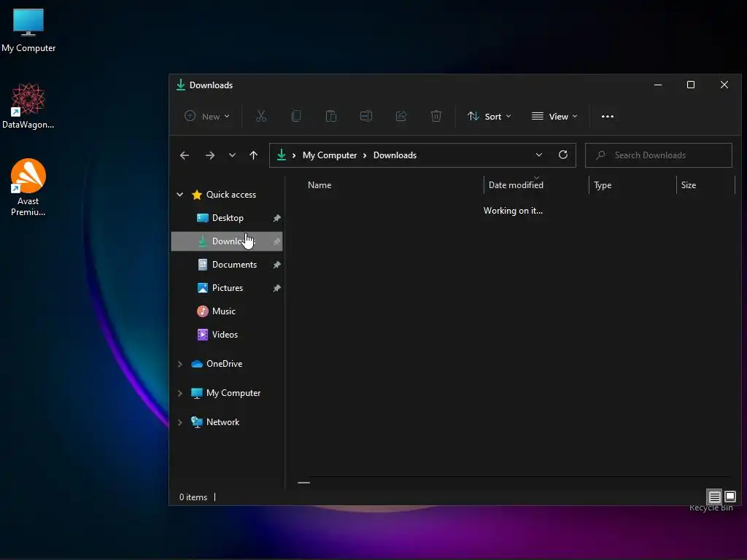Switch to large thumbnails view icon
747x560 pixels.
[x=729, y=497]
